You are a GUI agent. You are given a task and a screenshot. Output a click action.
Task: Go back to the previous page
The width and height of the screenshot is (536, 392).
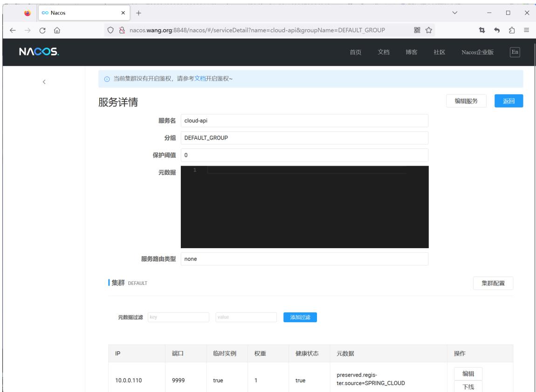[x=13, y=30]
